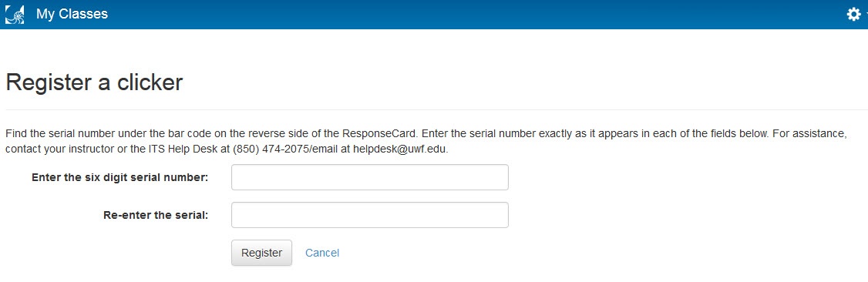Open the settings gear icon

[854, 15]
